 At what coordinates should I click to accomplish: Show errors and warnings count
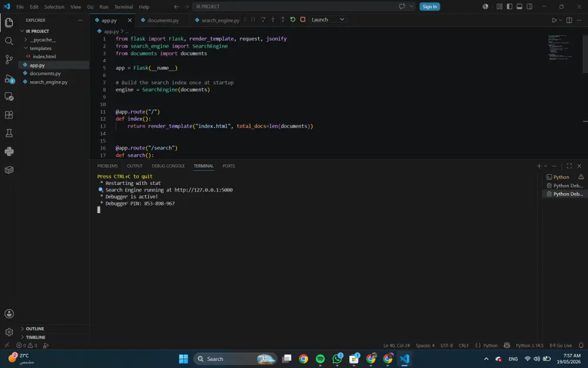pyautogui.click(x=26, y=346)
